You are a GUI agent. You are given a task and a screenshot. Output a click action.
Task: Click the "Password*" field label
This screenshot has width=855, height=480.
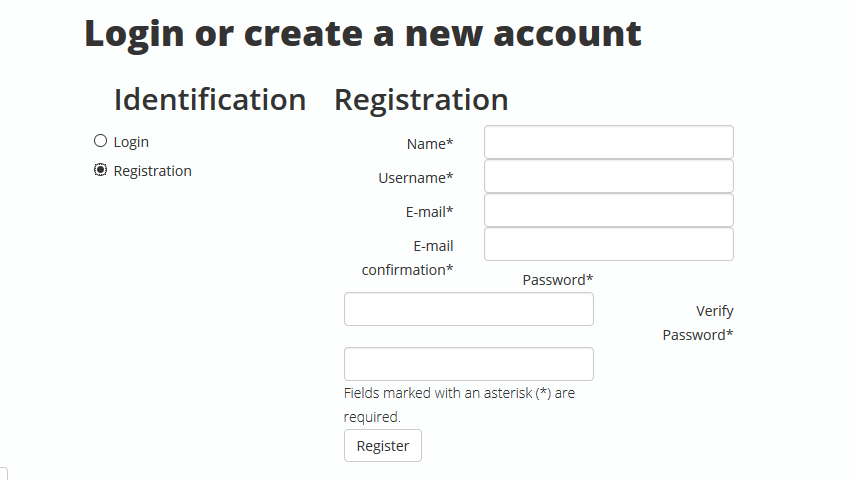click(x=558, y=280)
